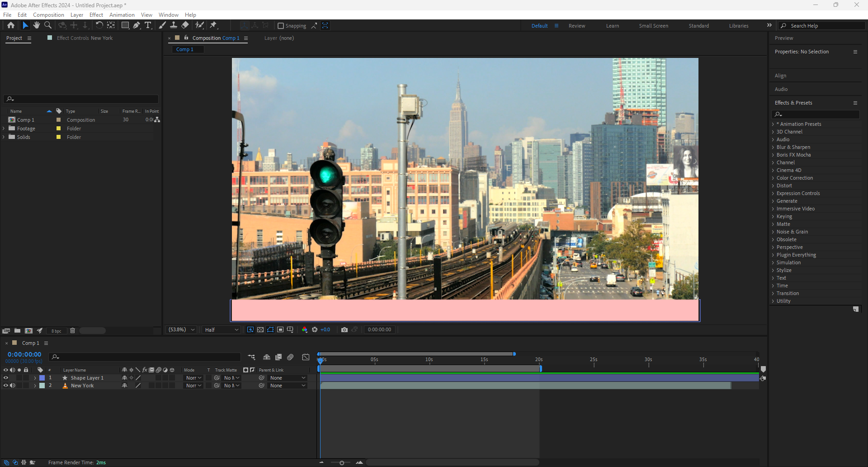Select the Horizontal Type tool

click(x=148, y=25)
